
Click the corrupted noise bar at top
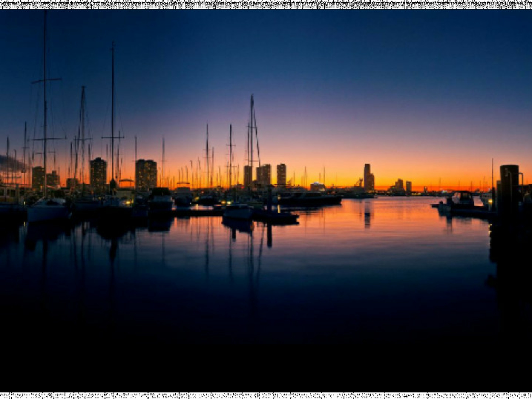pos(266,4)
